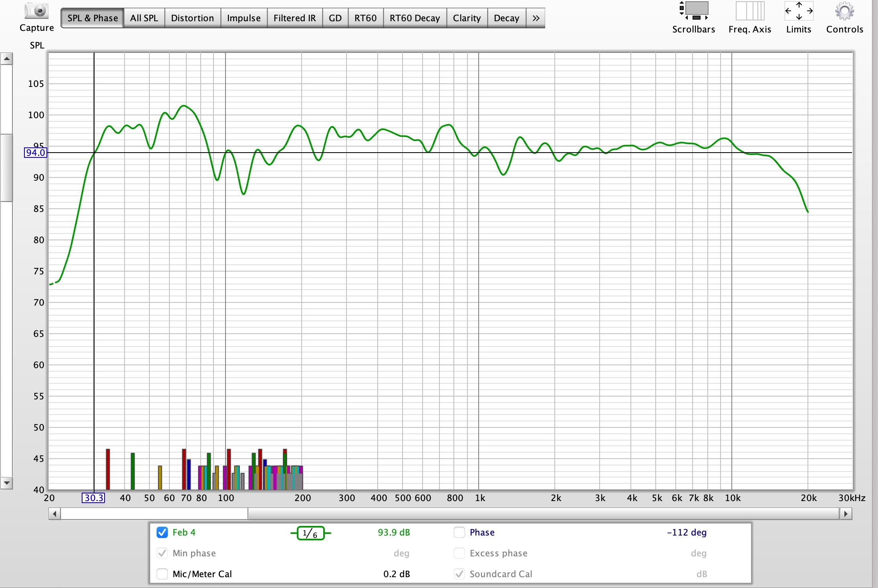
Task: Toggle the Min phase checkbox
Action: point(162,553)
